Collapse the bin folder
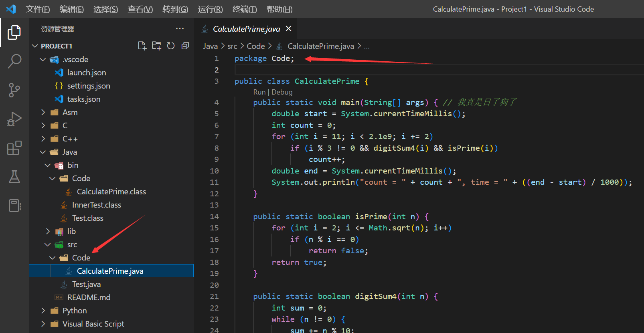Viewport: 644px width, 333px height. [48, 165]
